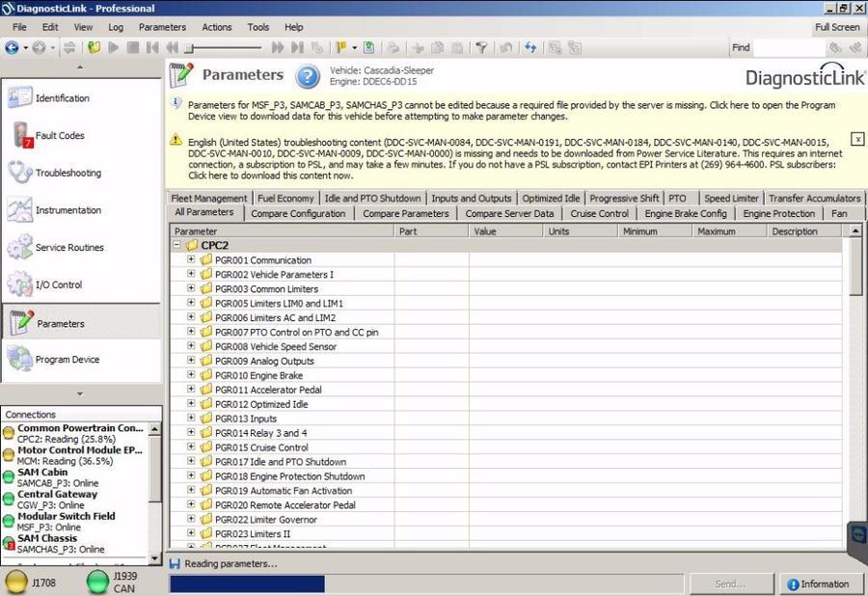868x596 pixels.
Task: Switch to the Speed Limiter tab
Action: click(731, 198)
